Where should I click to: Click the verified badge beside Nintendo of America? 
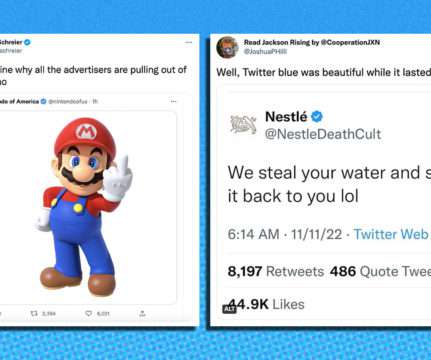pyautogui.click(x=43, y=101)
